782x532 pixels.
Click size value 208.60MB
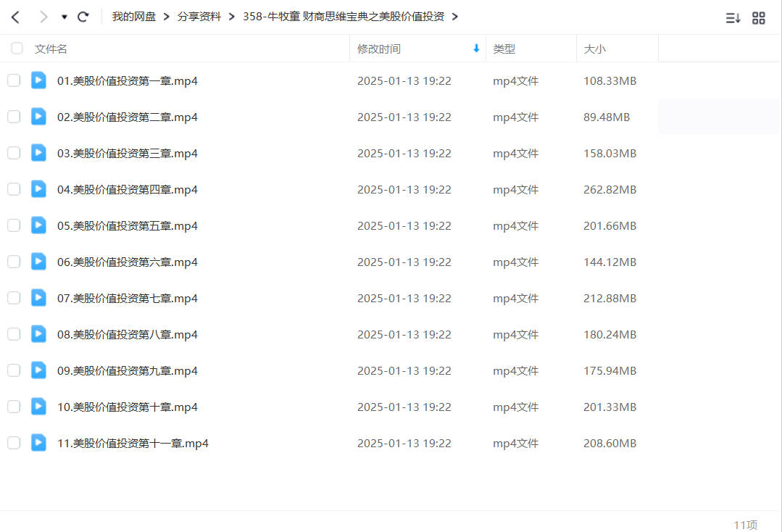coord(610,444)
